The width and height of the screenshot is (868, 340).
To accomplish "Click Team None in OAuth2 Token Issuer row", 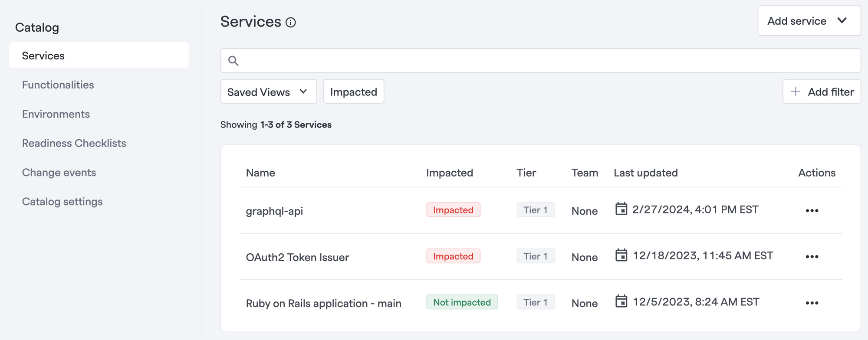I will pos(585,257).
